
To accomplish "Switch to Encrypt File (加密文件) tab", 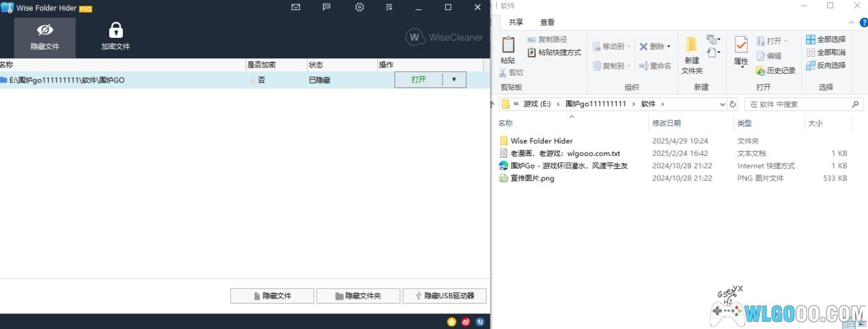I will tap(115, 37).
